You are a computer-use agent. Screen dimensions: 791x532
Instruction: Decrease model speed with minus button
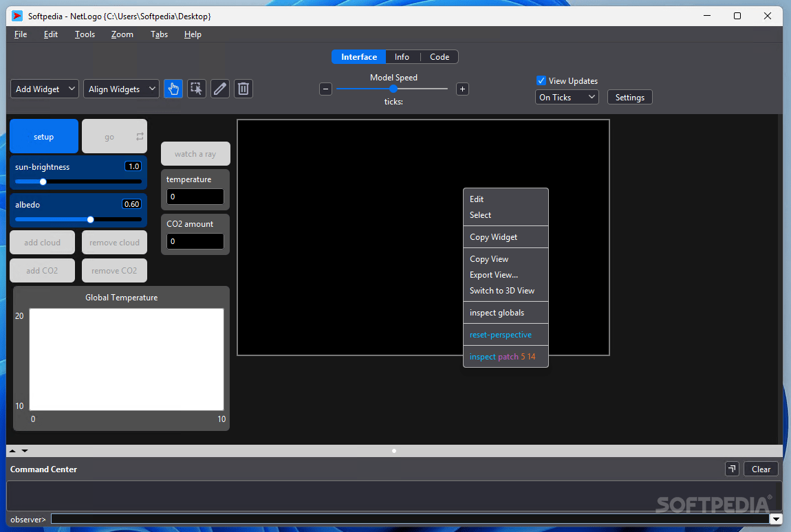pyautogui.click(x=326, y=89)
